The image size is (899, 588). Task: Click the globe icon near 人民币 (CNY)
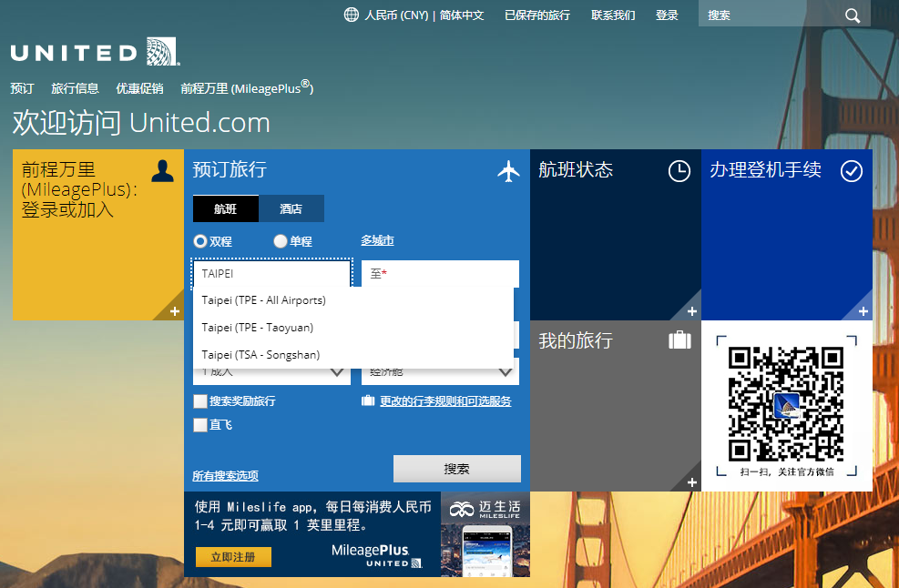tap(351, 15)
